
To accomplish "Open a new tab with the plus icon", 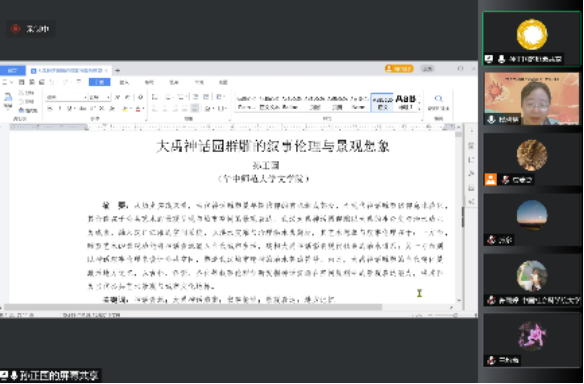I will [117, 70].
